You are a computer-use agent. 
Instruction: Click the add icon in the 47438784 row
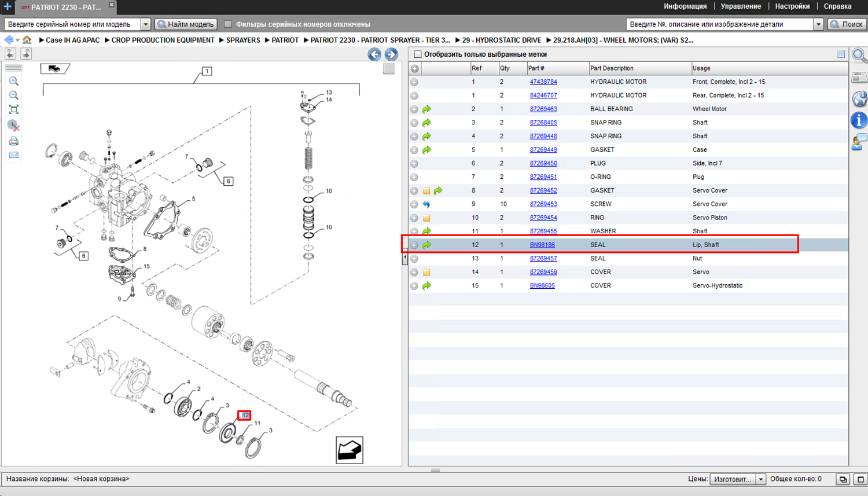point(414,82)
